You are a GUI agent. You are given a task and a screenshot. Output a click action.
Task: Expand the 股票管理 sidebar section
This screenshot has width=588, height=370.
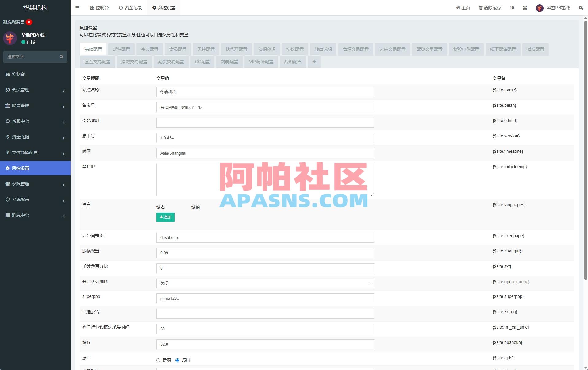click(20, 106)
